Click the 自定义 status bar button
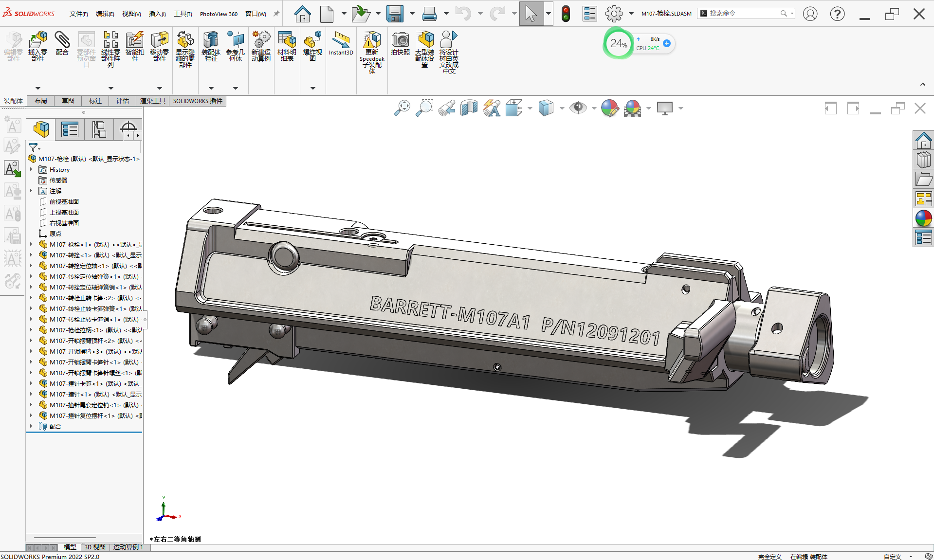The image size is (934, 560). pos(893,557)
